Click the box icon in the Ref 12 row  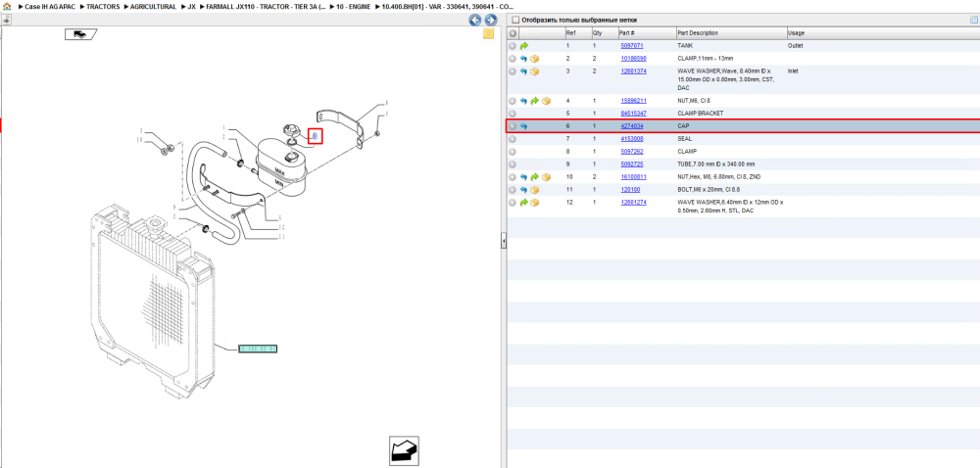click(x=535, y=202)
